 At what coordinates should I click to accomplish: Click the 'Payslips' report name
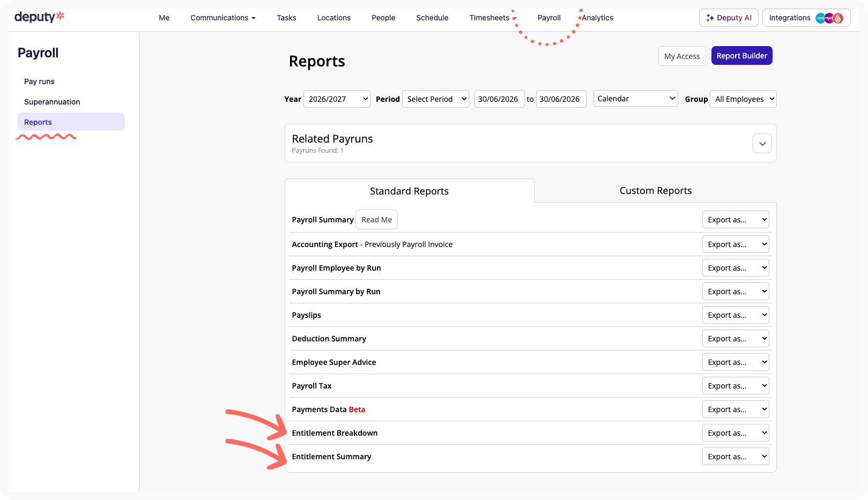pyautogui.click(x=306, y=315)
